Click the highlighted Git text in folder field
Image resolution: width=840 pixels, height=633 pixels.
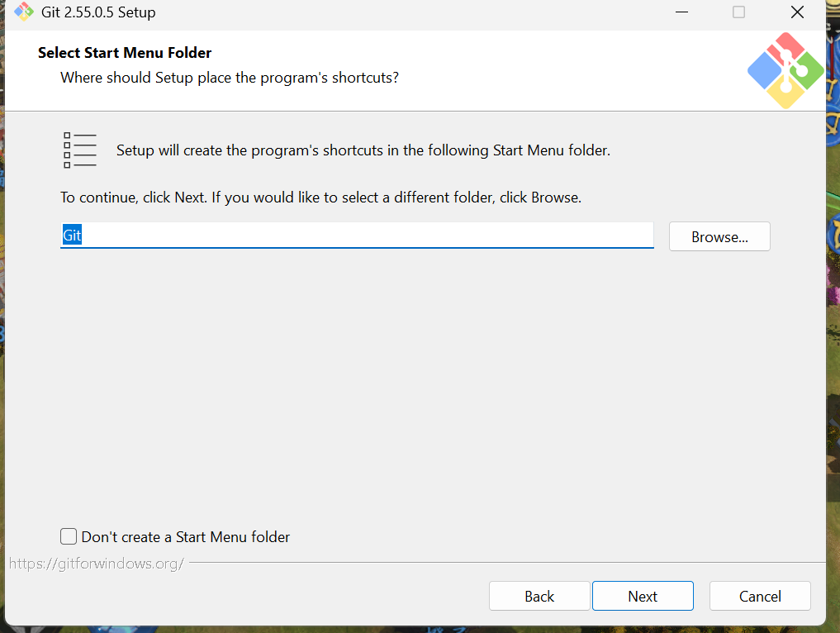(x=72, y=236)
